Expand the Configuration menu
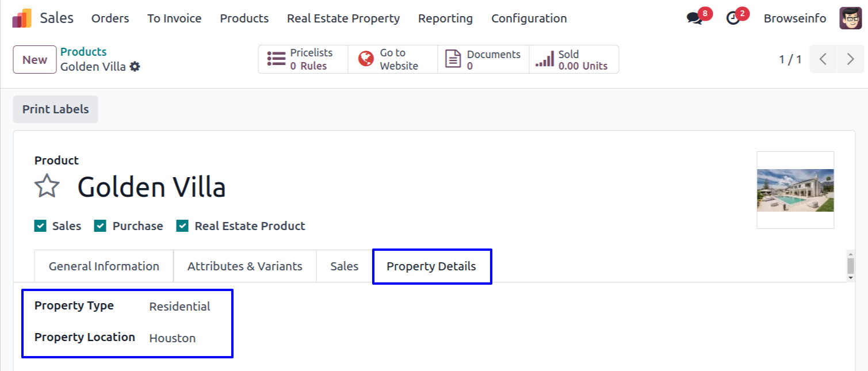Viewport: 868px width, 371px height. tap(529, 18)
